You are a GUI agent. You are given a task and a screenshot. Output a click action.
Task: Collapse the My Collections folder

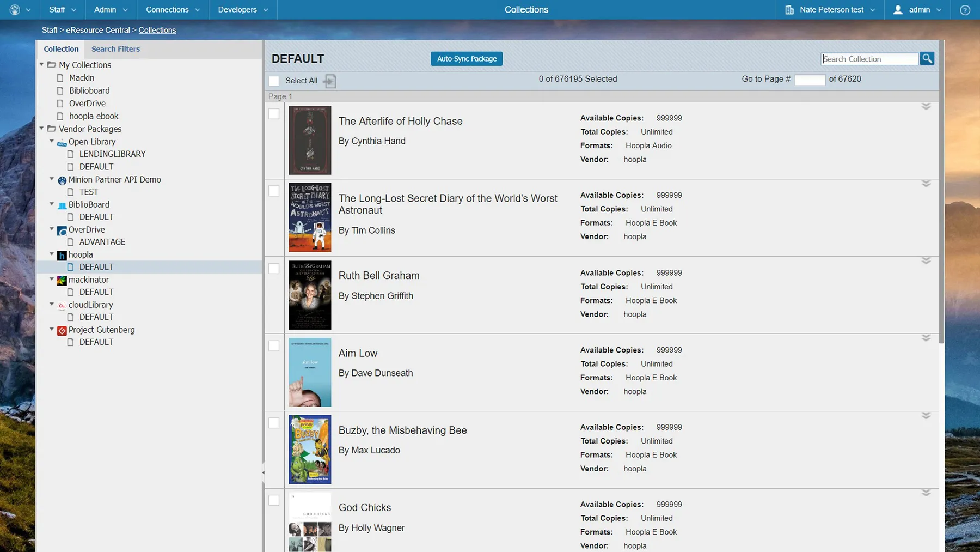(41, 64)
